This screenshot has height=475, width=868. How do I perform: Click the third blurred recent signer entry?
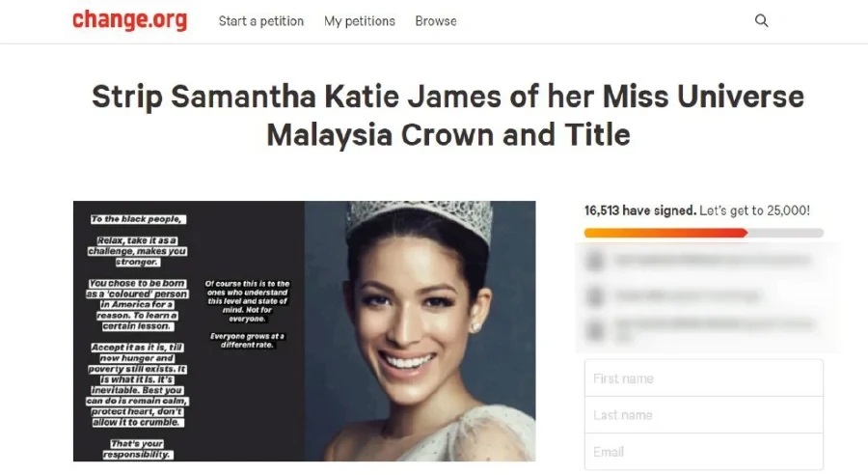(x=714, y=329)
